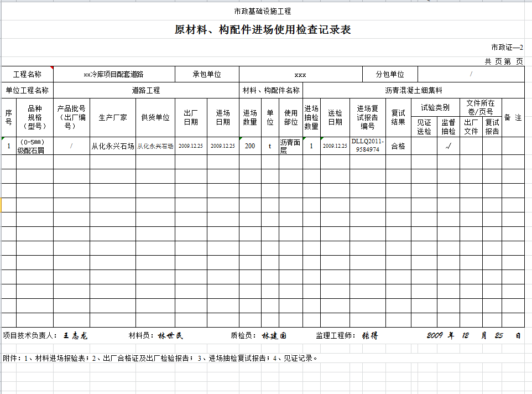Select the 供货单位 column header

tap(155, 117)
